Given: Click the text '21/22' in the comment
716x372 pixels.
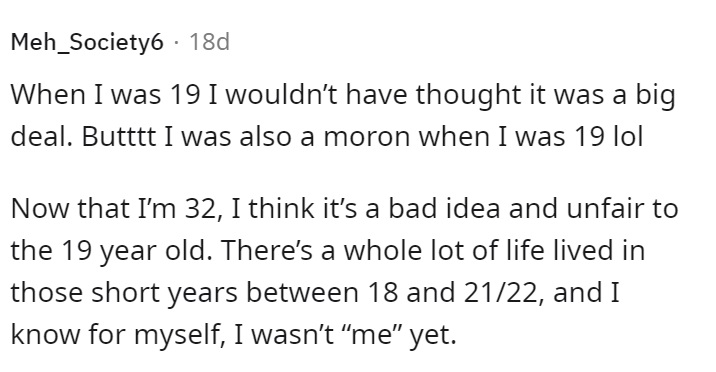Looking at the screenshot, I should (503, 293).
